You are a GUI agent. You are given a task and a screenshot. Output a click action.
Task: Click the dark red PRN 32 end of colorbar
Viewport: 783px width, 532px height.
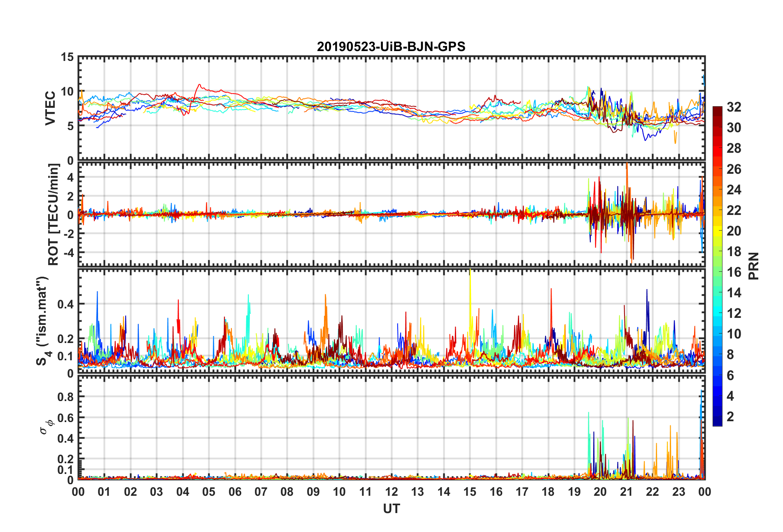click(718, 112)
